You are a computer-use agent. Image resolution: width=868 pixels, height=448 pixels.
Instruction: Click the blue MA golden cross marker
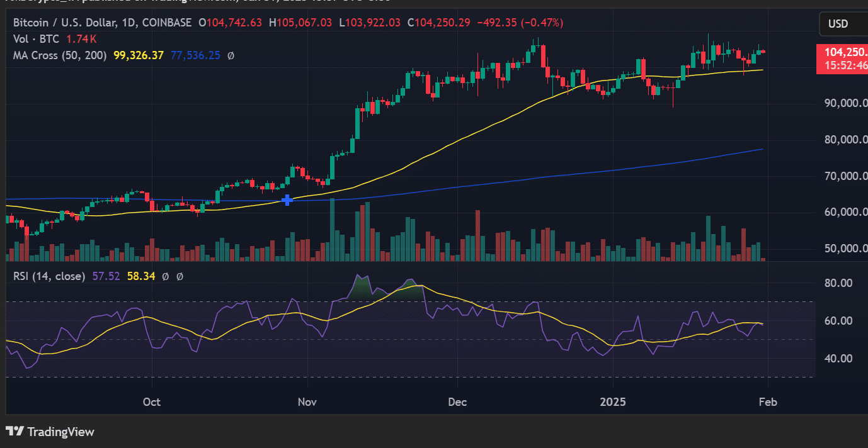287,200
